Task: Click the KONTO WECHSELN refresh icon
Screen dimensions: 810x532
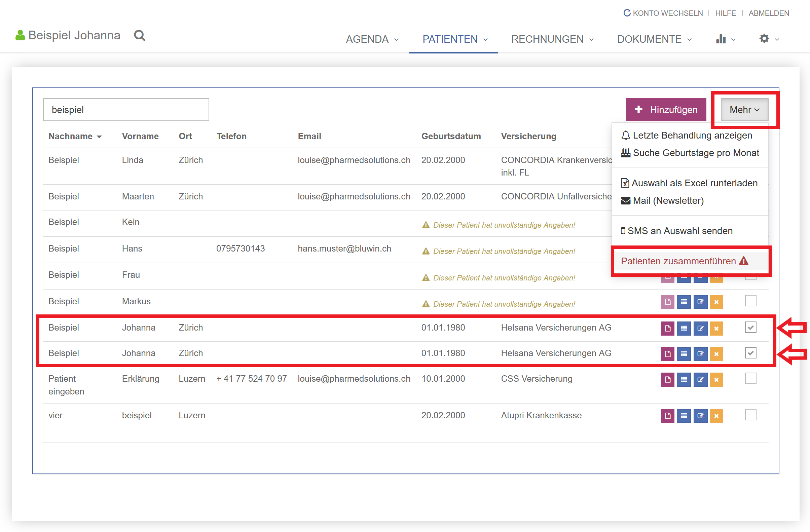Action: 626,13
